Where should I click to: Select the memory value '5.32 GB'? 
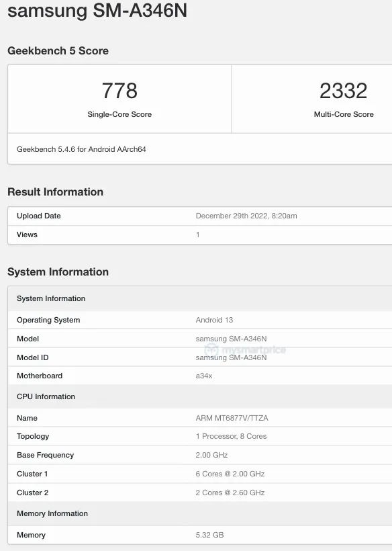[210, 535]
